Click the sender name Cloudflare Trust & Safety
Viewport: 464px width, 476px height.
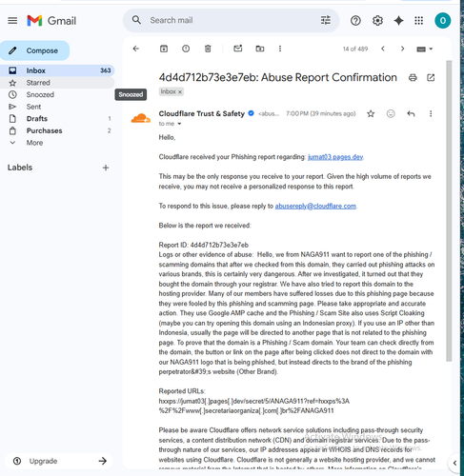point(202,113)
